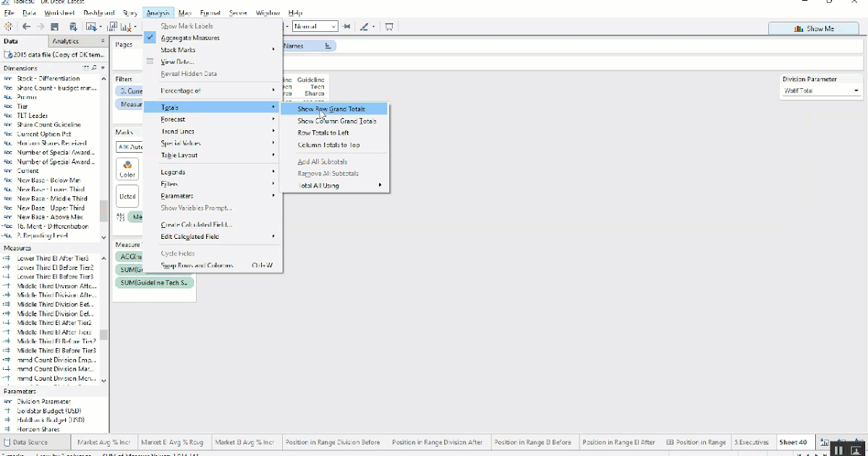Click the Detail shelf on the Marks card

(127, 195)
